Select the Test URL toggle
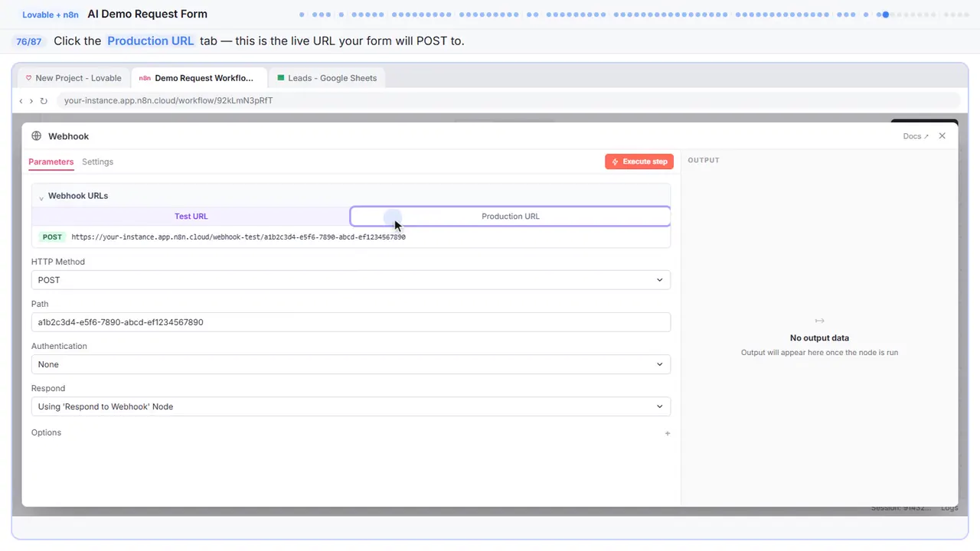The height and width of the screenshot is (551, 980). click(x=191, y=217)
